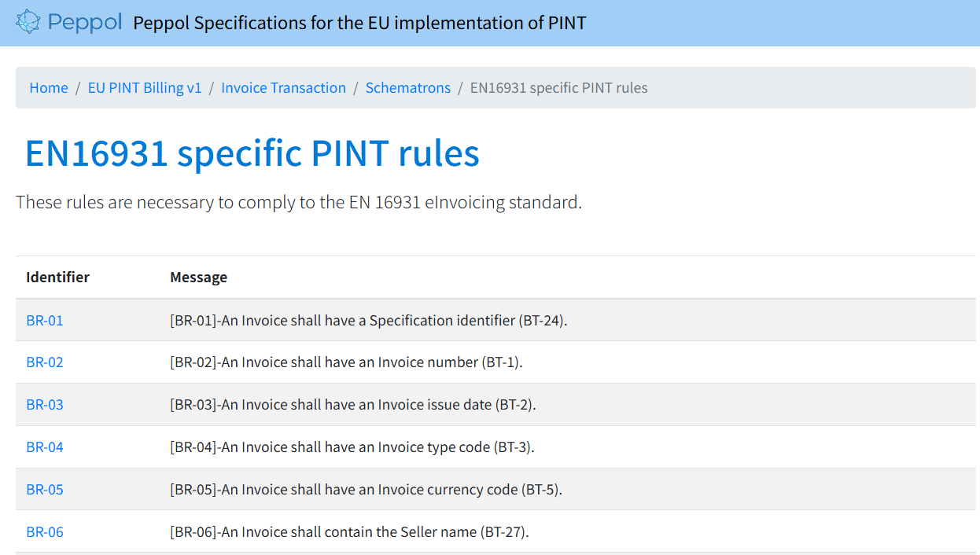This screenshot has height=555, width=980.
Task: Click the Message column header
Action: pos(199,277)
